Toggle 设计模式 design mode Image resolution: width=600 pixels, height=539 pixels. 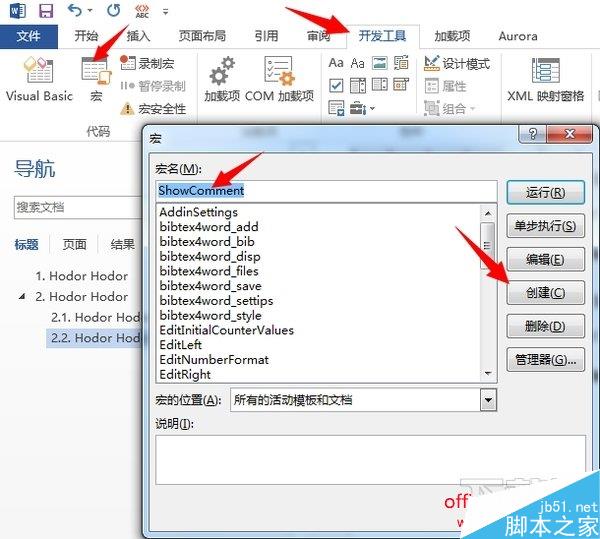pos(457,63)
